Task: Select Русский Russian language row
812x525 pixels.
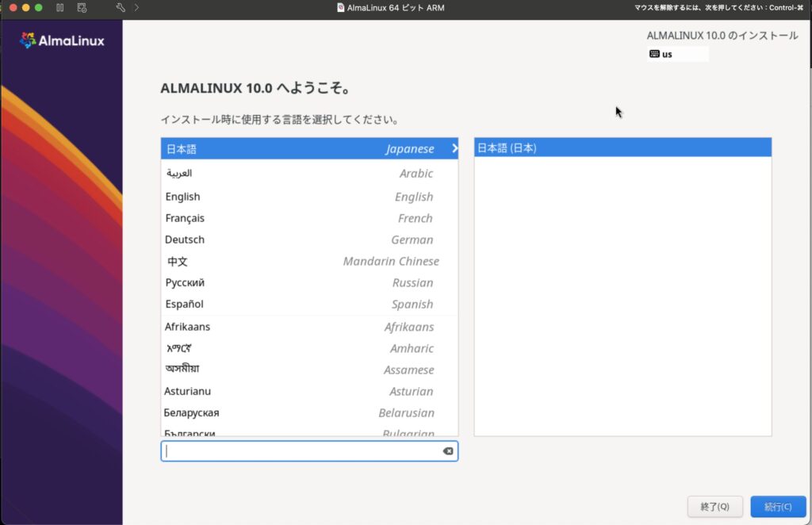Action: [x=309, y=282]
